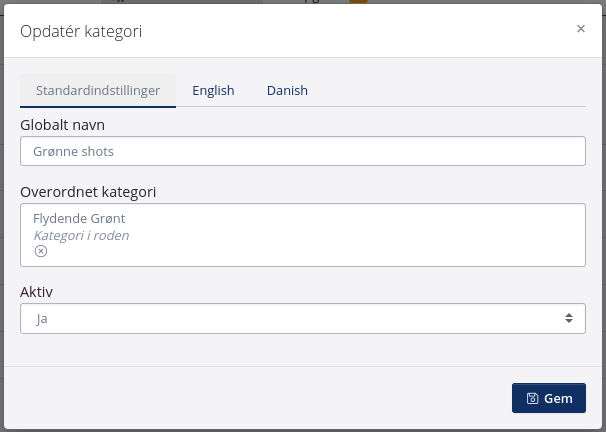Viewport: 606px width, 432px height.
Task: Select the Danish tab
Action: pyautogui.click(x=287, y=90)
